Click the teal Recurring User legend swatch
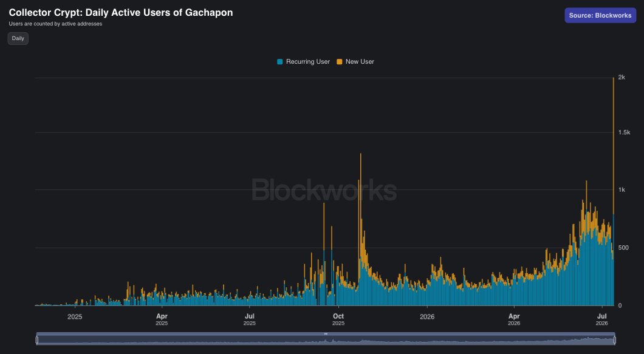 point(280,61)
